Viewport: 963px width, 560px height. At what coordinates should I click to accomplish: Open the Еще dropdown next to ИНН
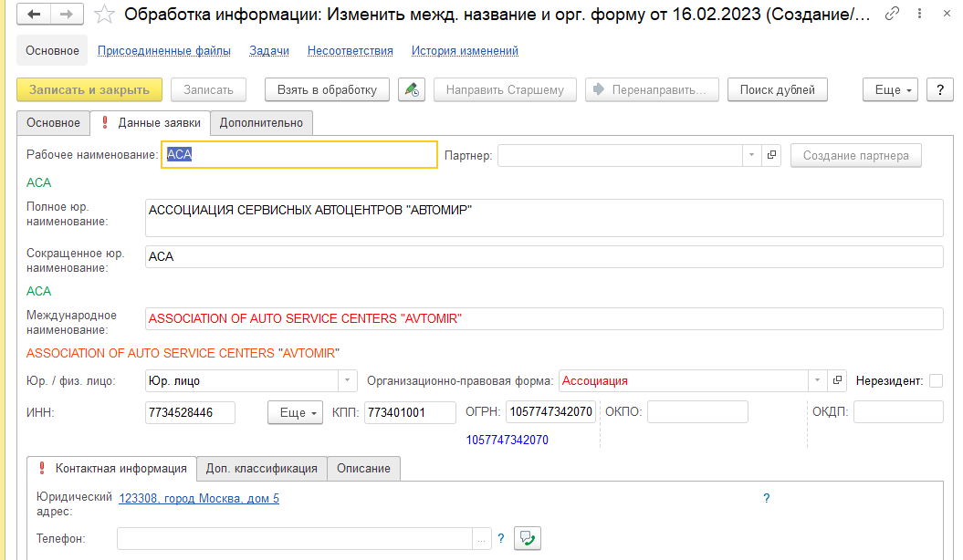pyautogui.click(x=296, y=412)
